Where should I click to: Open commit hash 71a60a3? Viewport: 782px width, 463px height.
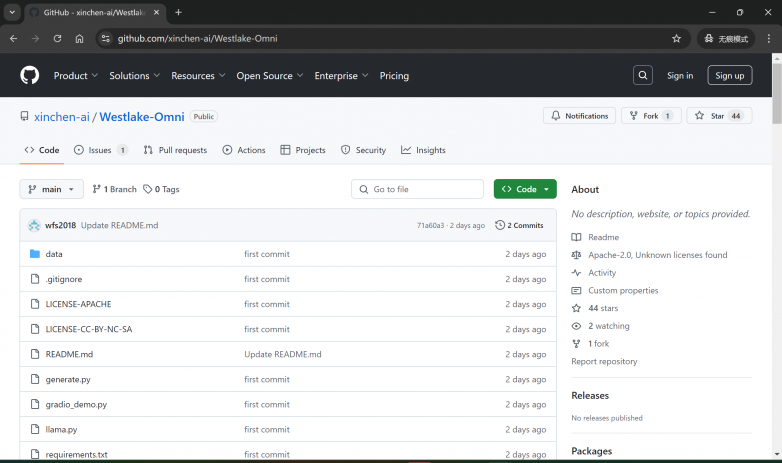430,226
